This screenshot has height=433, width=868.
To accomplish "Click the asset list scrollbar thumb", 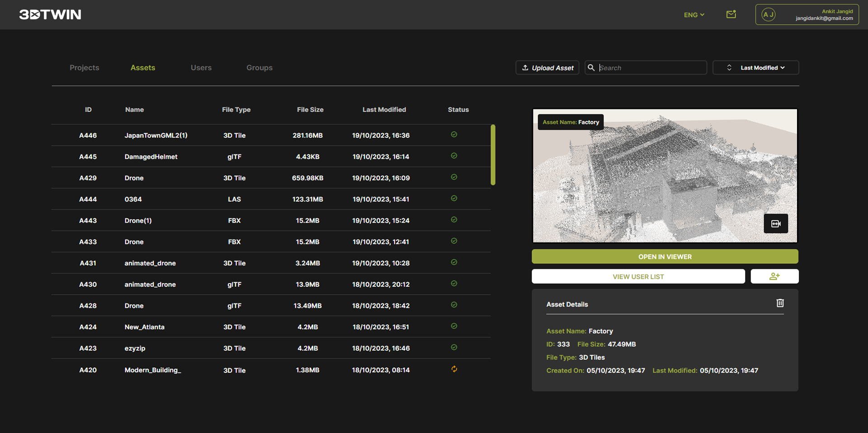I will click(493, 155).
